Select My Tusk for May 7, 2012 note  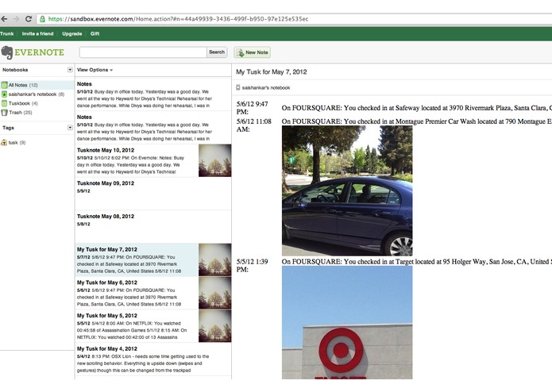tap(153, 259)
